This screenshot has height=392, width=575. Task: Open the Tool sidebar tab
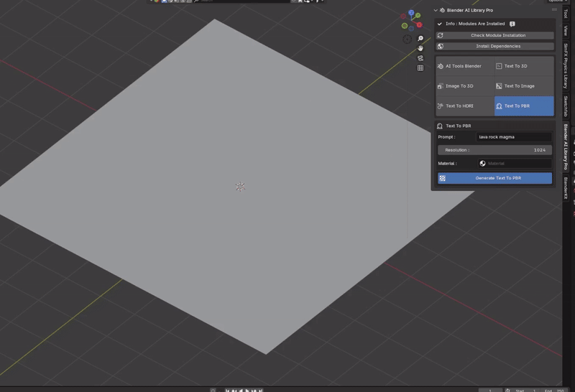566,14
